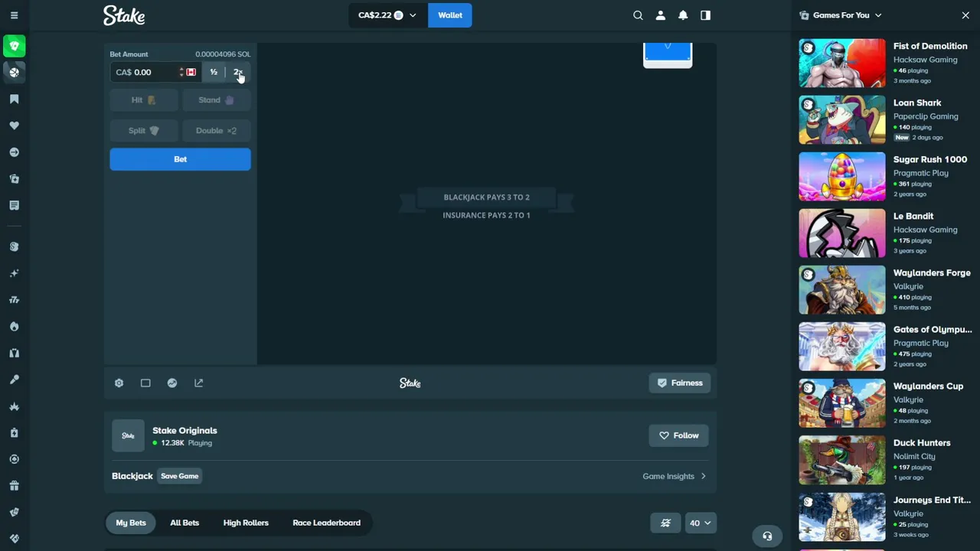The height and width of the screenshot is (551, 980).
Task: Switch to the All Bets tab
Action: (x=185, y=523)
